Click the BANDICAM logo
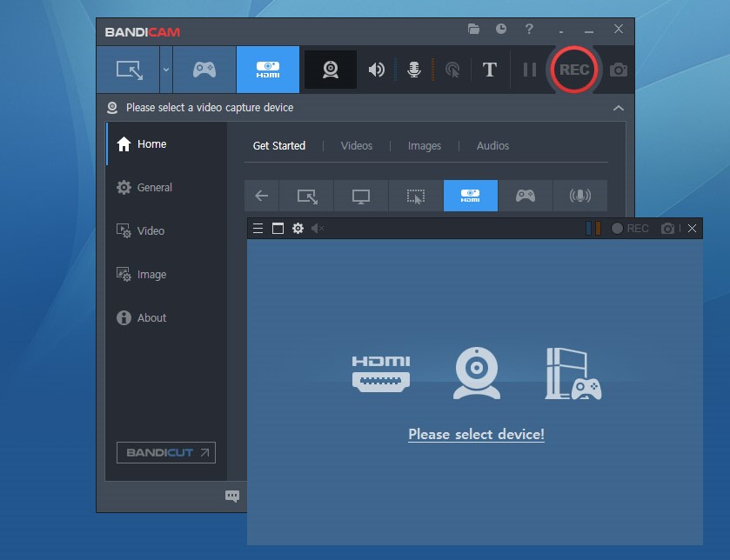This screenshot has height=560, width=730. coord(143,32)
